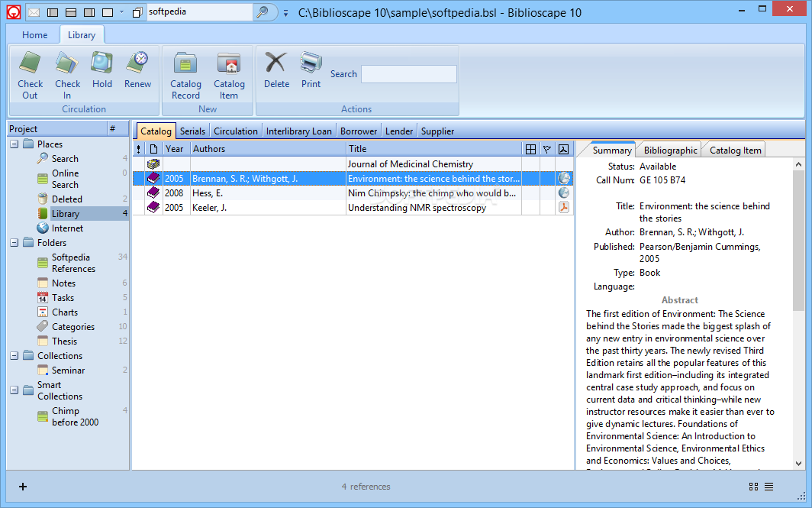
Task: Switch to thumbnail grid view icon
Action: pos(753,486)
